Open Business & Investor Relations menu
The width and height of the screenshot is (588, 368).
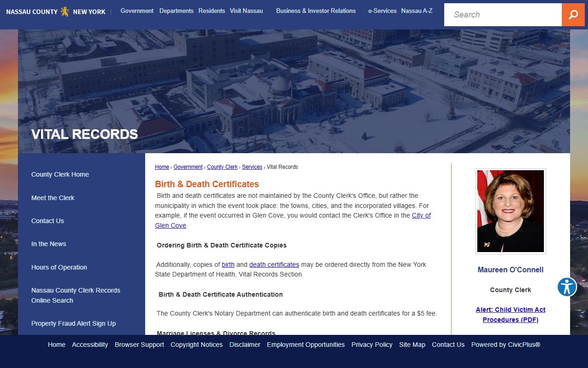point(316,11)
